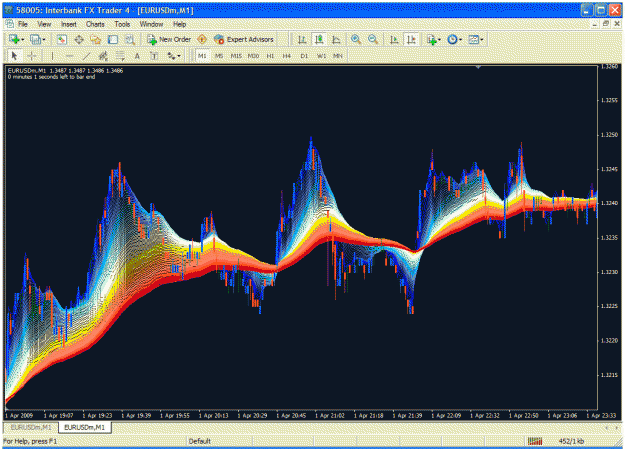Select the active white EURUSDm,M1 chart tab
Viewport: 625px width, 449px height.
(x=85, y=427)
